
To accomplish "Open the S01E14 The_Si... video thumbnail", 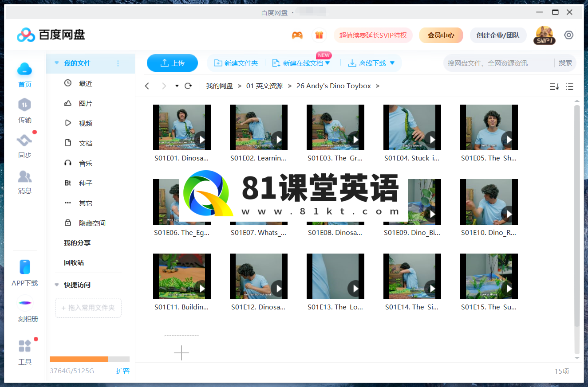I will coord(412,277).
